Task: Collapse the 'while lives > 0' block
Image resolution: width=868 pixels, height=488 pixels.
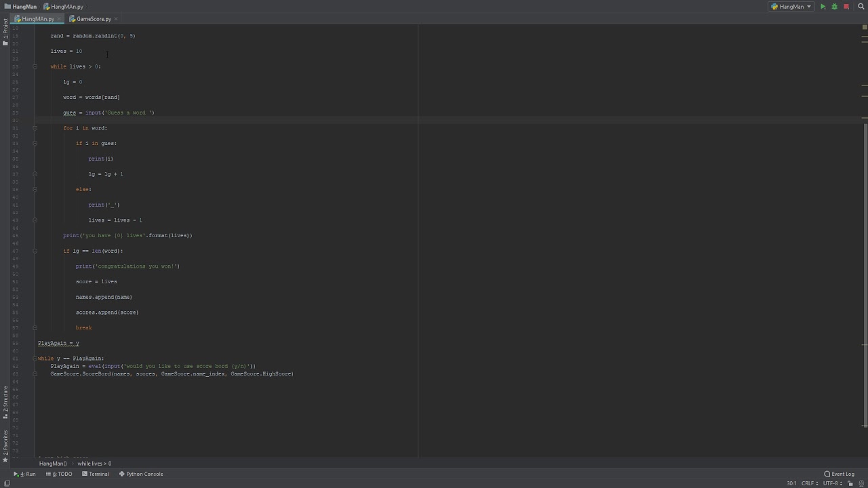Action: click(x=35, y=66)
